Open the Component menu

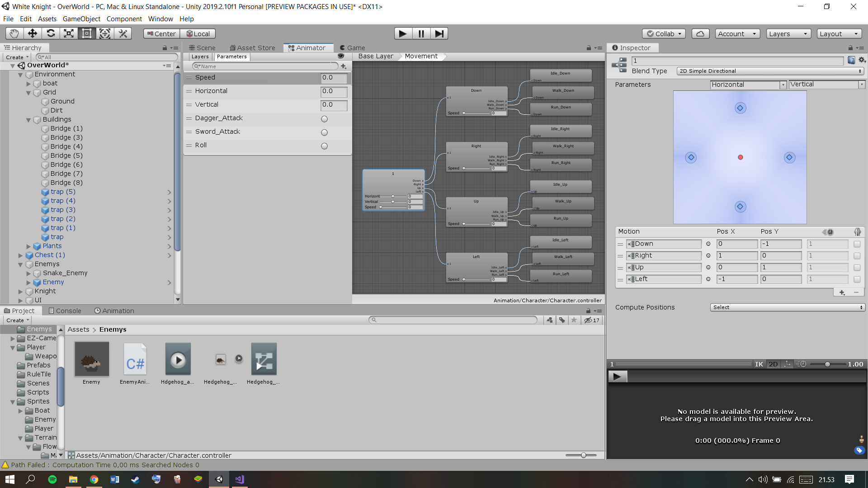[x=124, y=19]
